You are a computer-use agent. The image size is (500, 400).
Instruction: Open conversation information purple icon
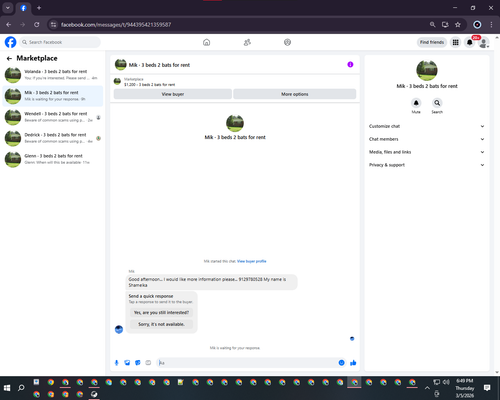coord(350,64)
